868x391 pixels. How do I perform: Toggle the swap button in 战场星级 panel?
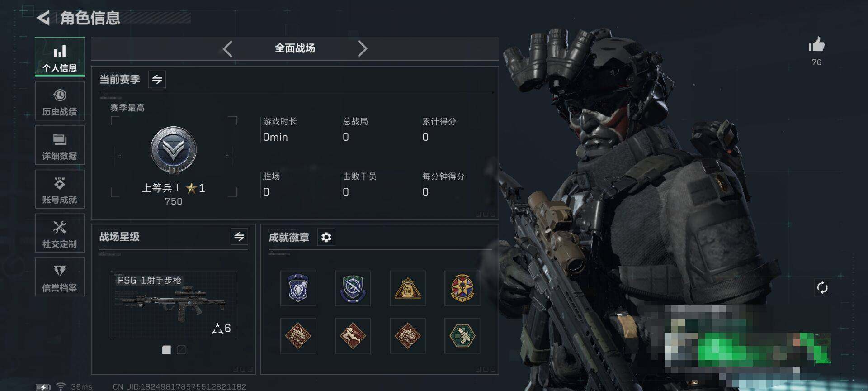pyautogui.click(x=239, y=236)
